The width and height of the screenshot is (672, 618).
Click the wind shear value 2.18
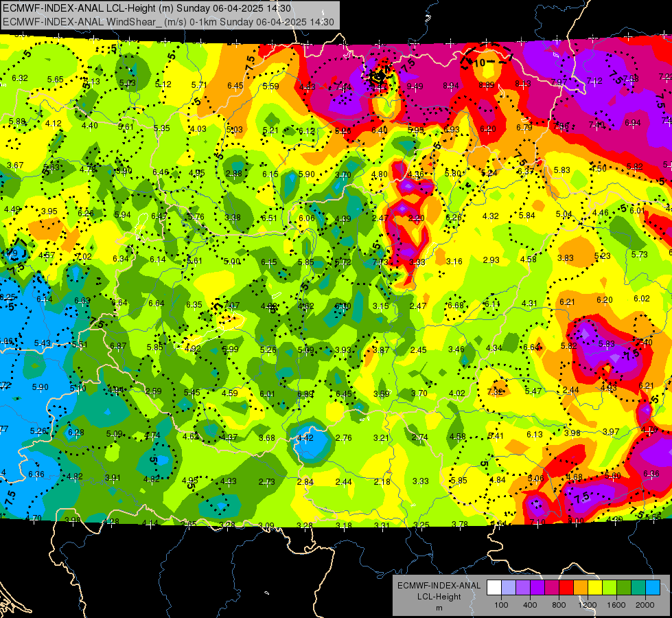[x=382, y=481]
